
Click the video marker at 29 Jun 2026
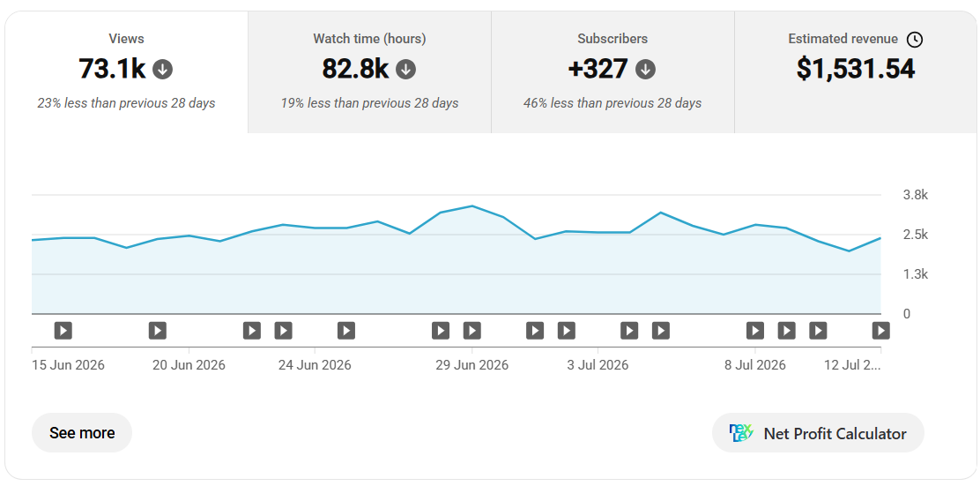point(471,330)
